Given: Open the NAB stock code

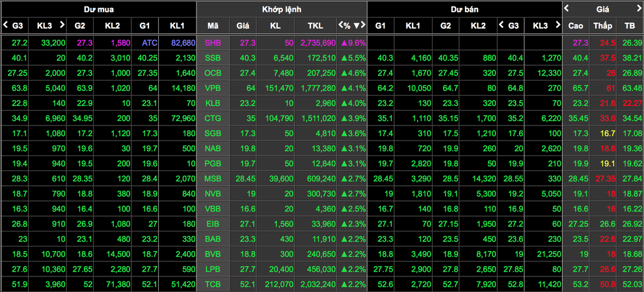Looking at the screenshot, I should tap(213, 149).
